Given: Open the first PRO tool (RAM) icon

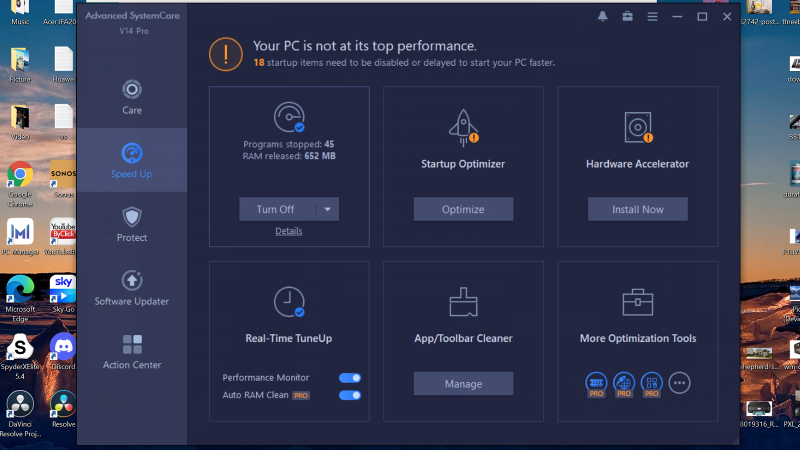Looking at the screenshot, I should click(x=596, y=384).
